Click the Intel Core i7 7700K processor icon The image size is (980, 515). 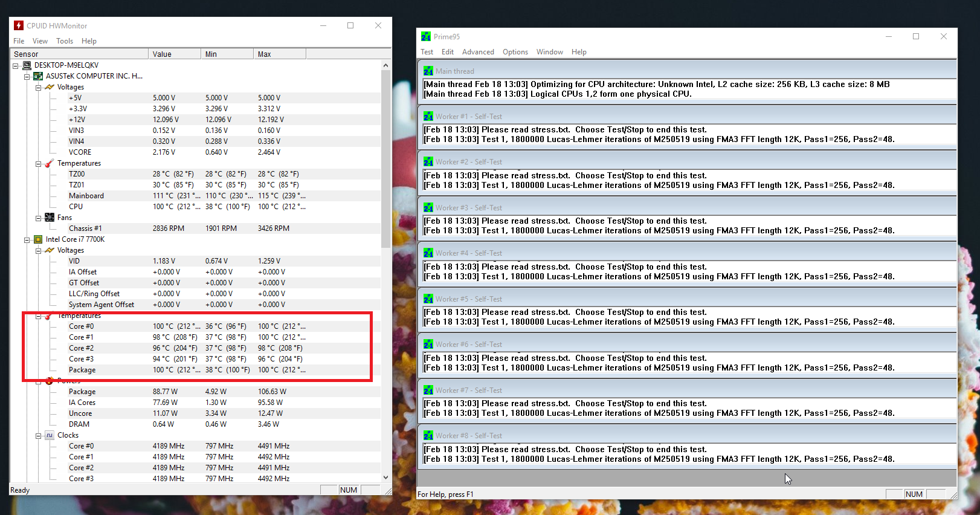click(x=38, y=239)
